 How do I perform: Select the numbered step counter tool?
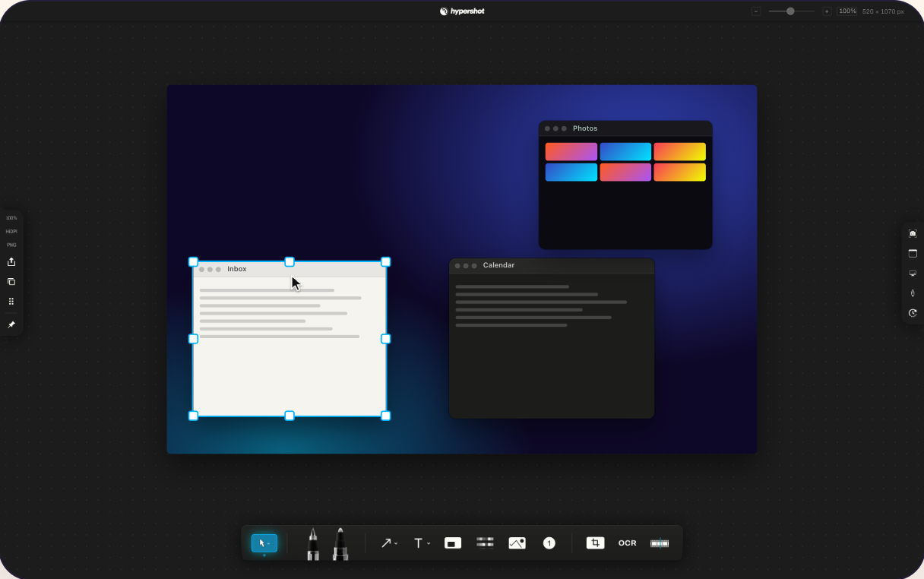[x=549, y=543]
